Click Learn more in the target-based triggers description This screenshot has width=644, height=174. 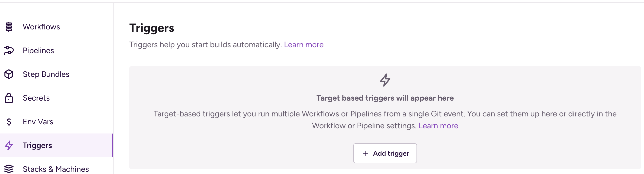[438, 125]
